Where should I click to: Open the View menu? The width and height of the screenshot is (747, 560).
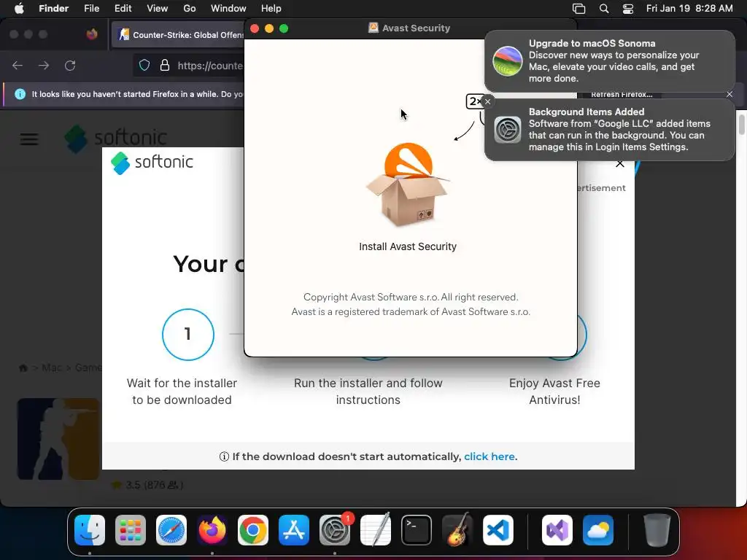pos(158,9)
